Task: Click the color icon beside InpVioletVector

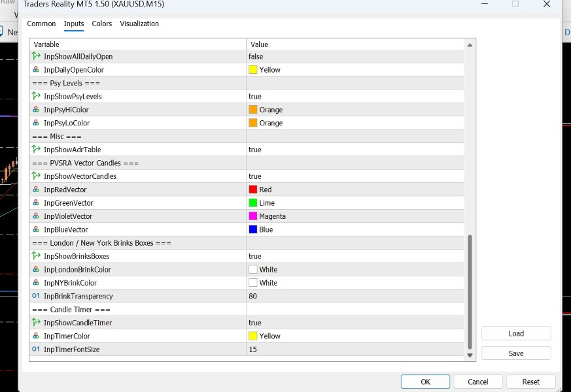Action: (36, 216)
